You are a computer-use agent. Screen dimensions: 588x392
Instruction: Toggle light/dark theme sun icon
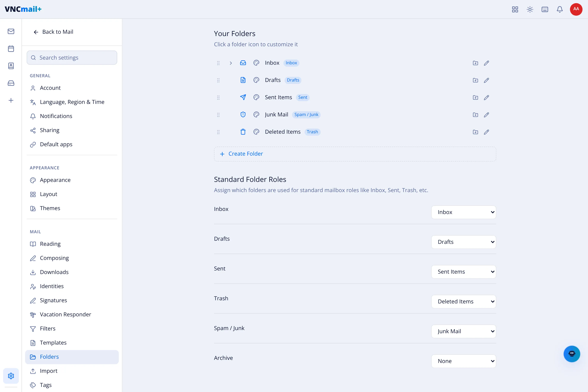point(530,9)
